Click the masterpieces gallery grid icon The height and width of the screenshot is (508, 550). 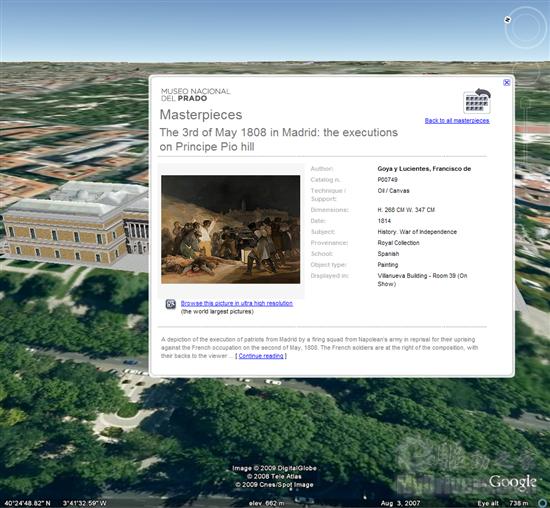[477, 101]
